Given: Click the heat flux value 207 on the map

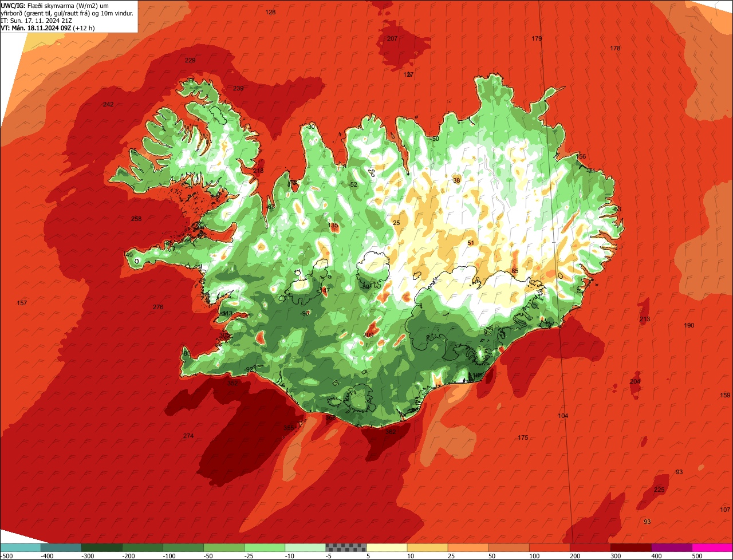Looking at the screenshot, I should point(392,38).
